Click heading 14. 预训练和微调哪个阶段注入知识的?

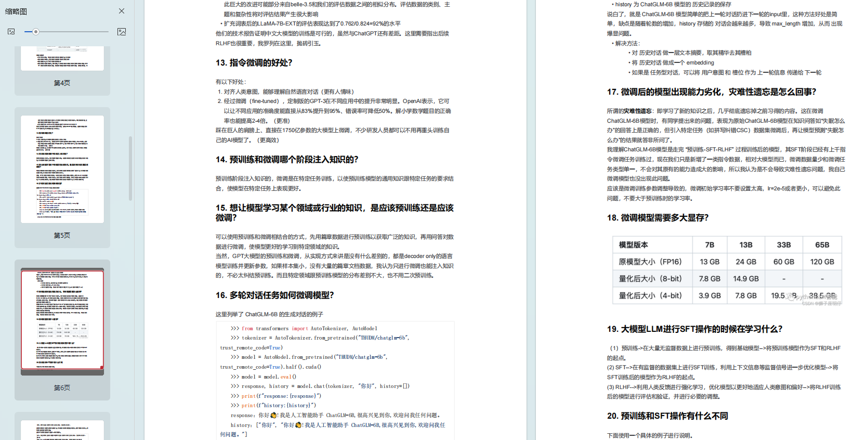[x=287, y=160]
